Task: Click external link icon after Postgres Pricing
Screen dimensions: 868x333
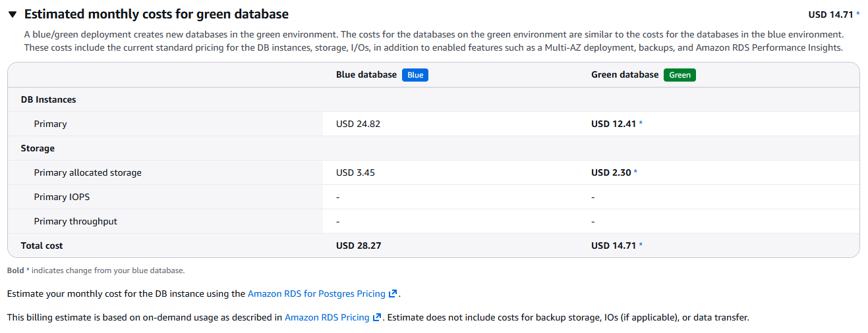Action: pos(393,294)
